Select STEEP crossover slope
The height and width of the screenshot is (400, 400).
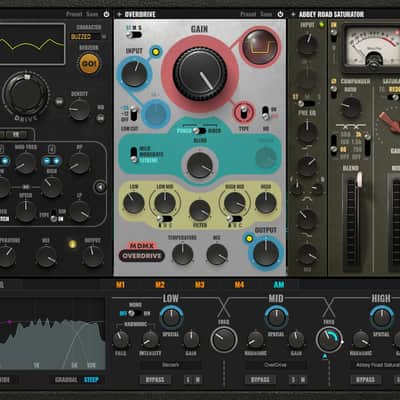point(91,380)
